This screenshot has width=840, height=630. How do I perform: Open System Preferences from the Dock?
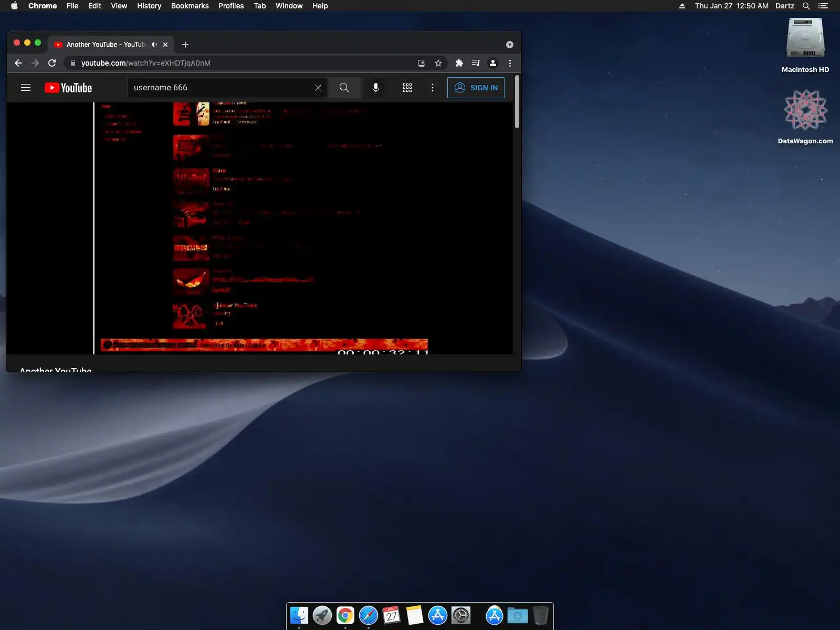coord(461,615)
